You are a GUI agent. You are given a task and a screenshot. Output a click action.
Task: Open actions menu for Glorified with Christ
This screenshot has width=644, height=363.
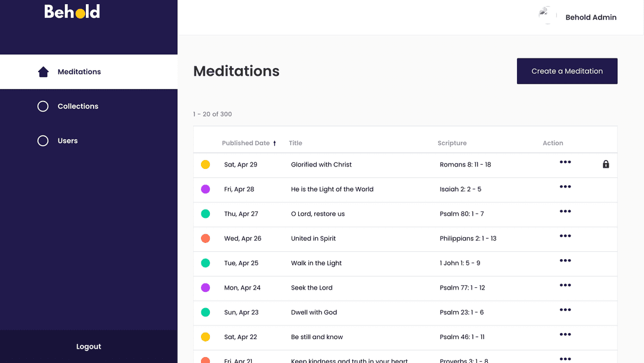565,162
